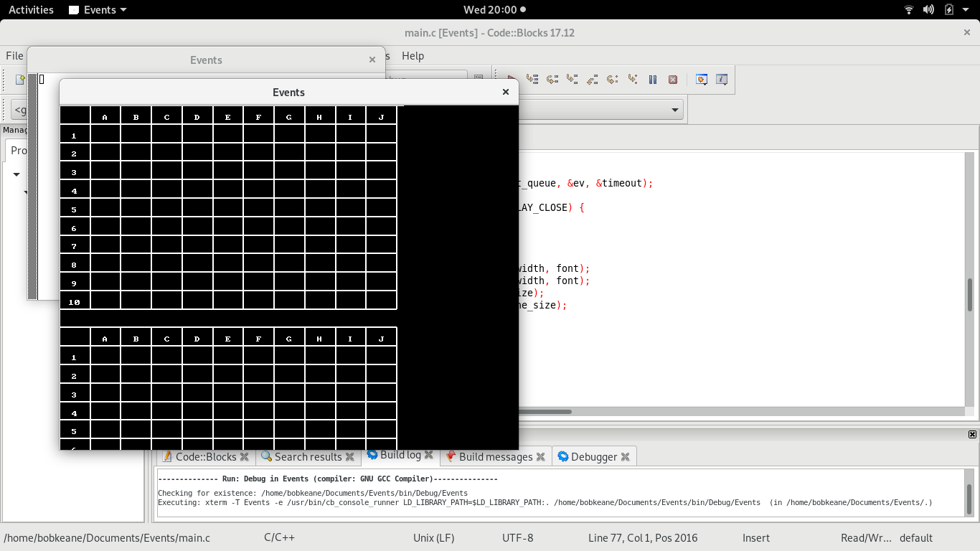This screenshot has width=980, height=551.
Task: Open the Debugging windows toolbar dropdown
Action: click(702, 80)
